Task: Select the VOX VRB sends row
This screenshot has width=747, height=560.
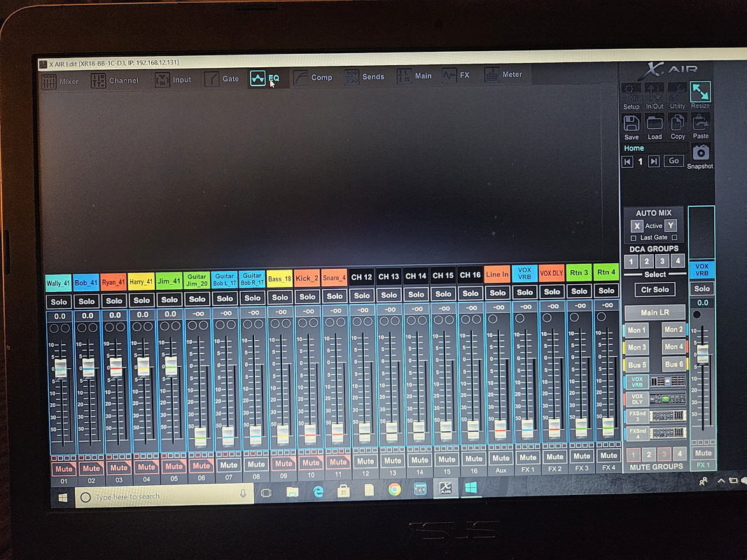Action: click(655, 381)
